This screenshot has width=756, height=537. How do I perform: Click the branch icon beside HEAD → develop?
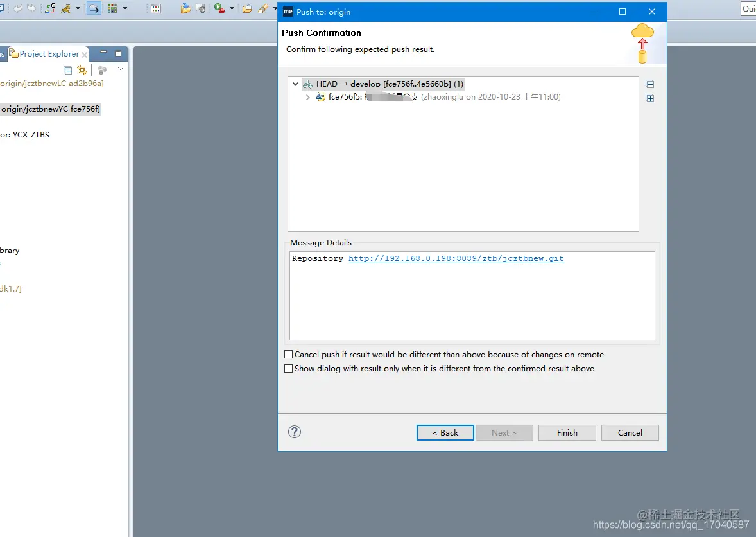[307, 84]
